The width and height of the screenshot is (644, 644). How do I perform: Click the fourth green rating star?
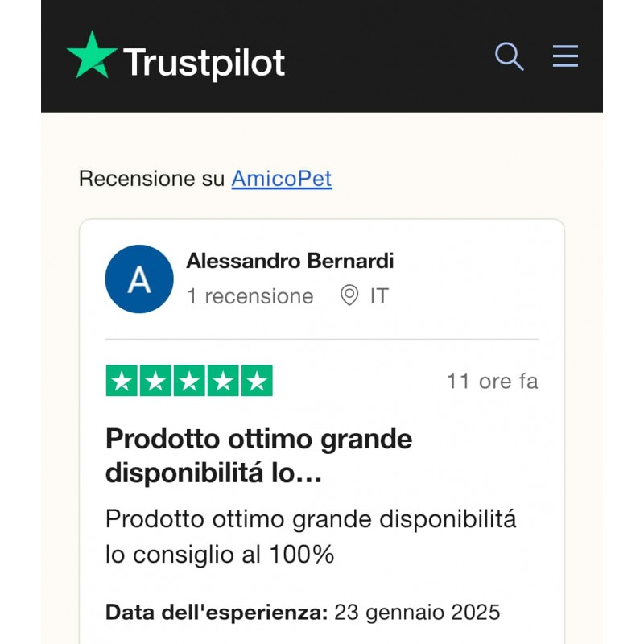223,381
